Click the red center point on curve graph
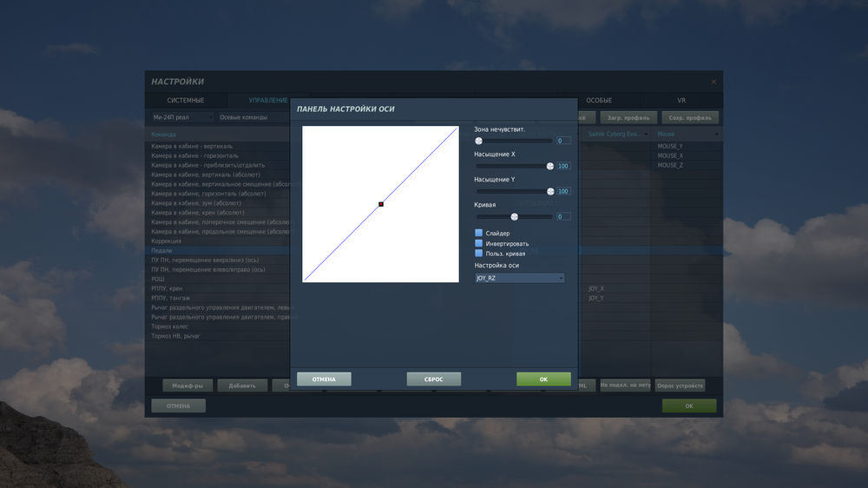868x488 pixels. [x=381, y=204]
